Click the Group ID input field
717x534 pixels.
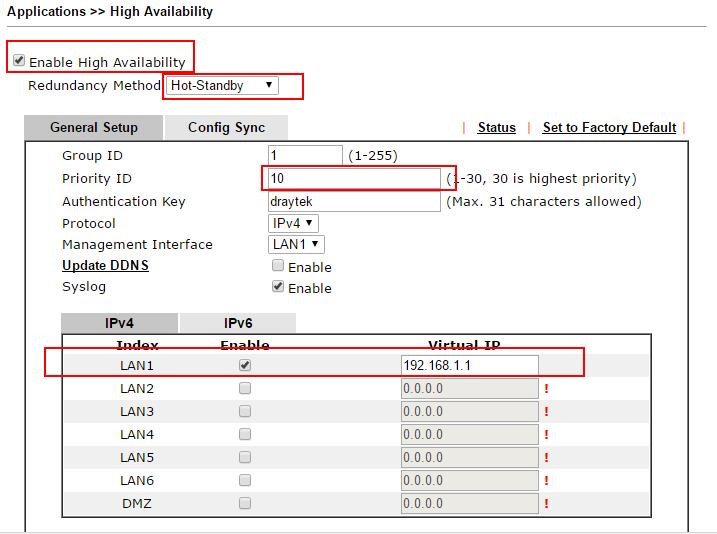305,156
